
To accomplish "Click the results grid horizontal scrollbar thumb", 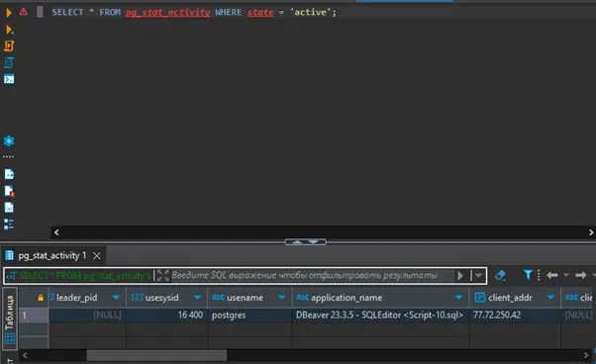I will [x=156, y=355].
